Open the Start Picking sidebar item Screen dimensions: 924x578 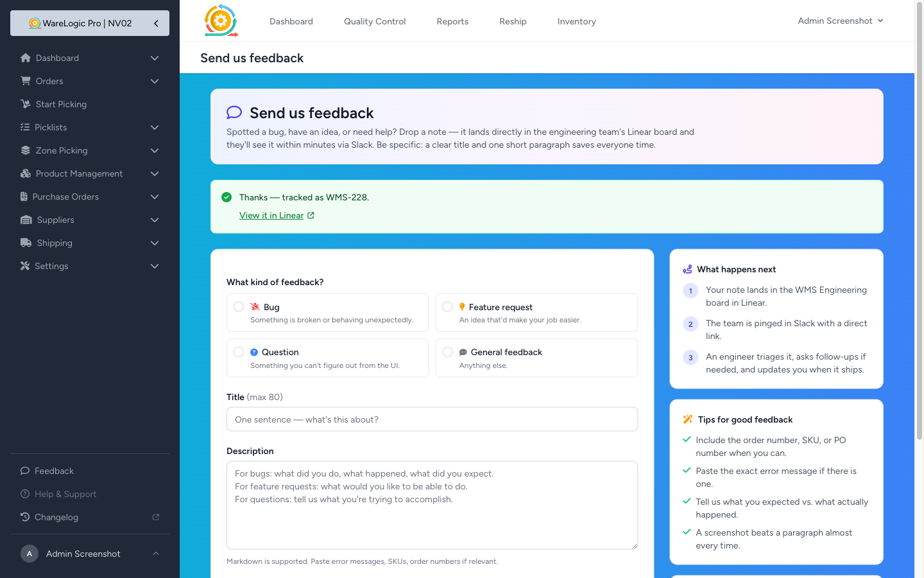(90, 104)
